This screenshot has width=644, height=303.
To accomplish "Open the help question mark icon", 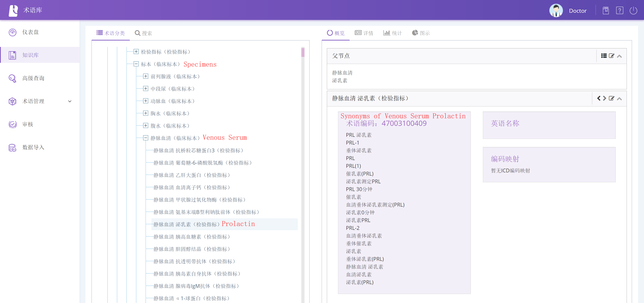I will (620, 11).
